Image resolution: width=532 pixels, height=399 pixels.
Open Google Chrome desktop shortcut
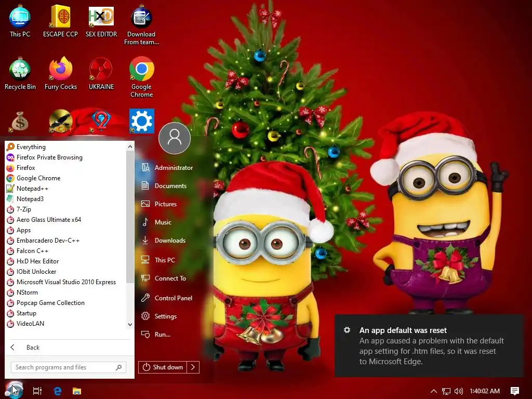(141, 77)
